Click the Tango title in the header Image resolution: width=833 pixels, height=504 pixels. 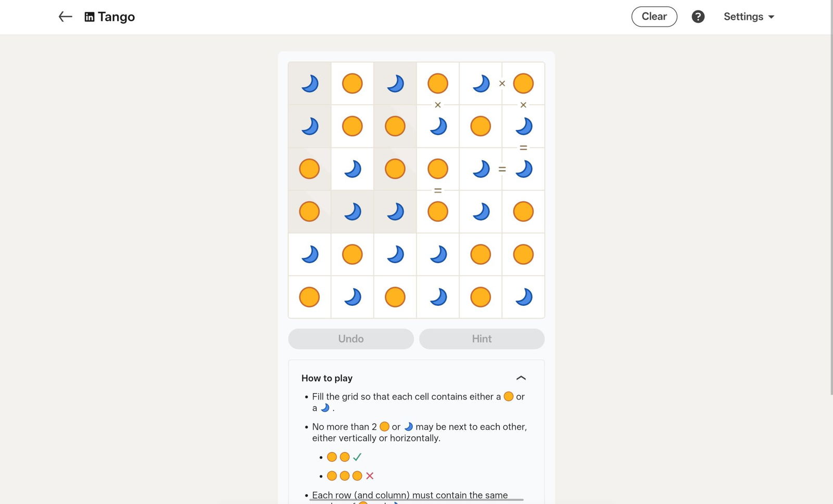[x=116, y=17]
